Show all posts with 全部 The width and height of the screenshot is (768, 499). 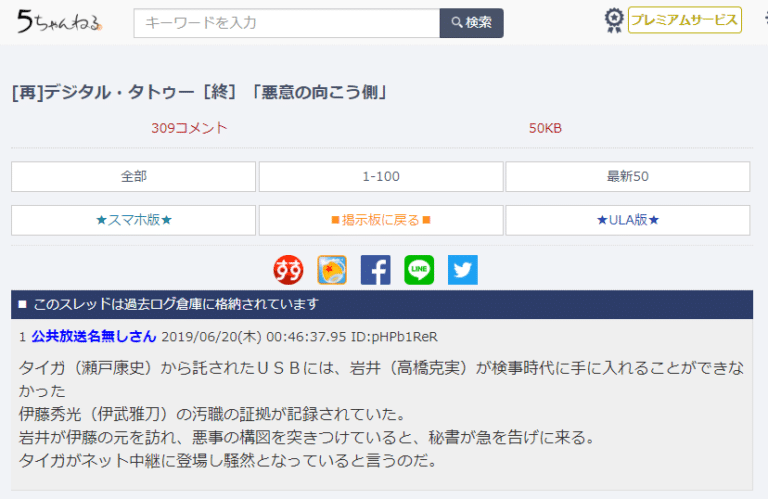pyautogui.click(x=134, y=177)
